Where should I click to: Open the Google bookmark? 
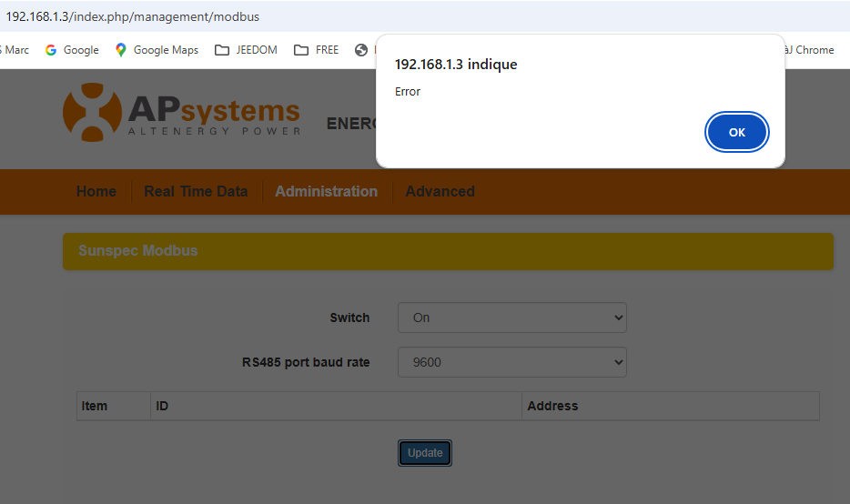click(72, 50)
